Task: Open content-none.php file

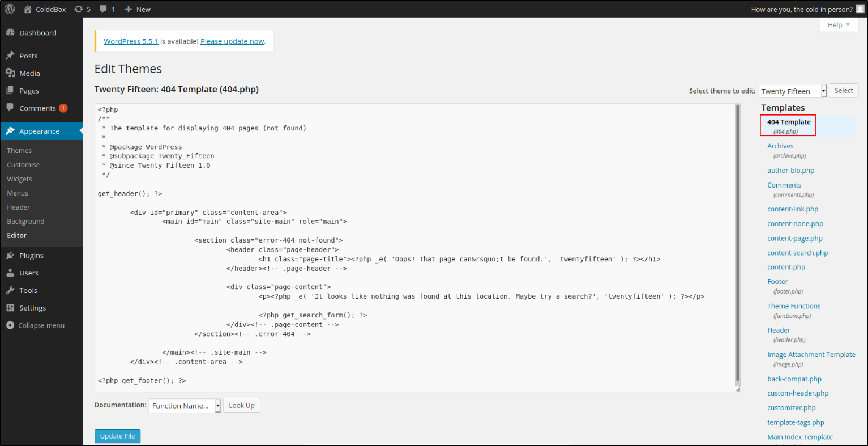Action: pos(795,224)
